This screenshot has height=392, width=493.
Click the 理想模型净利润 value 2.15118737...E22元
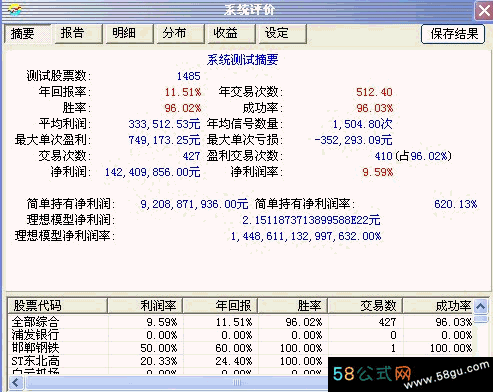point(311,220)
